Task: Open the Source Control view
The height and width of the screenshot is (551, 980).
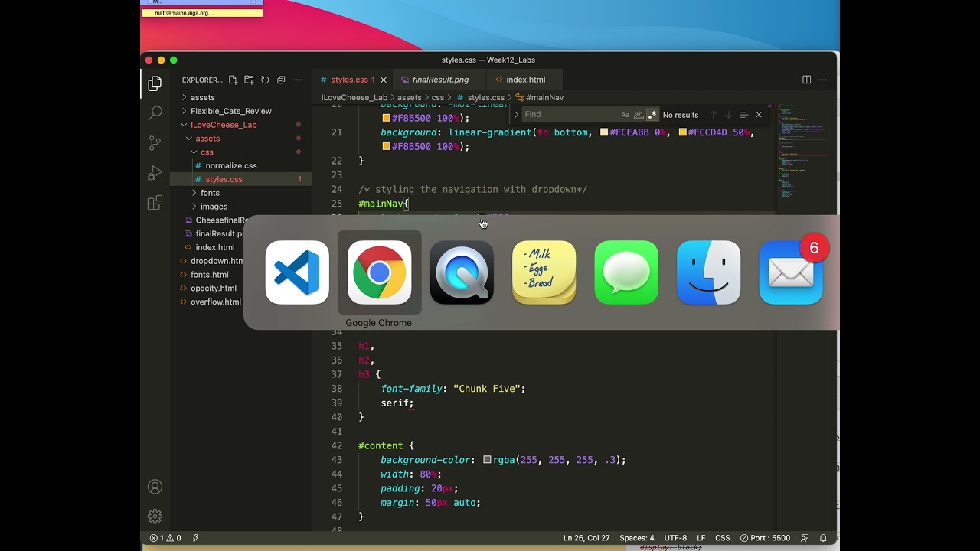Action: pos(155,143)
